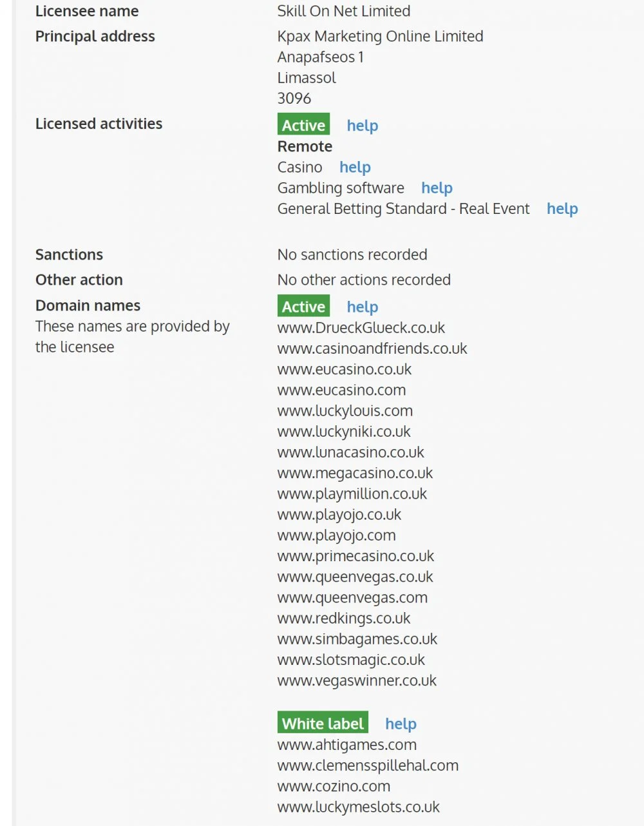Select www.luckymeslots.co.uk white label domain
This screenshot has width=644, height=826.
click(359, 807)
